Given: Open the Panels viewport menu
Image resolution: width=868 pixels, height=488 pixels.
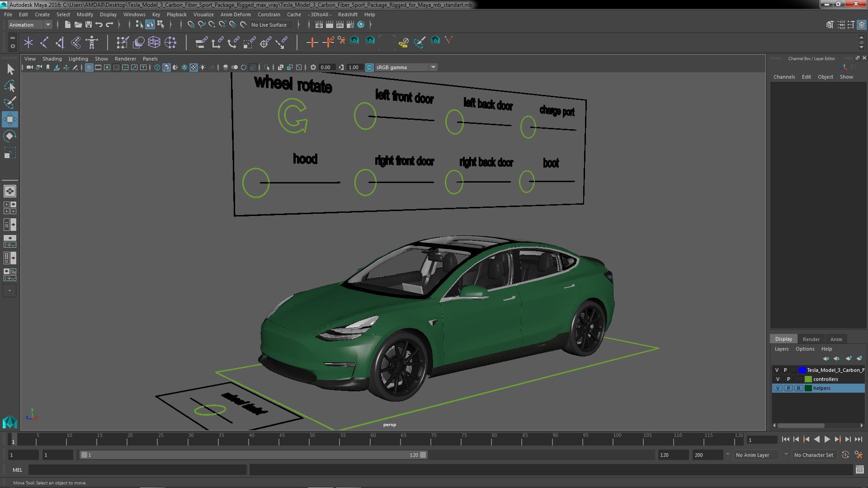Looking at the screenshot, I should [x=150, y=59].
